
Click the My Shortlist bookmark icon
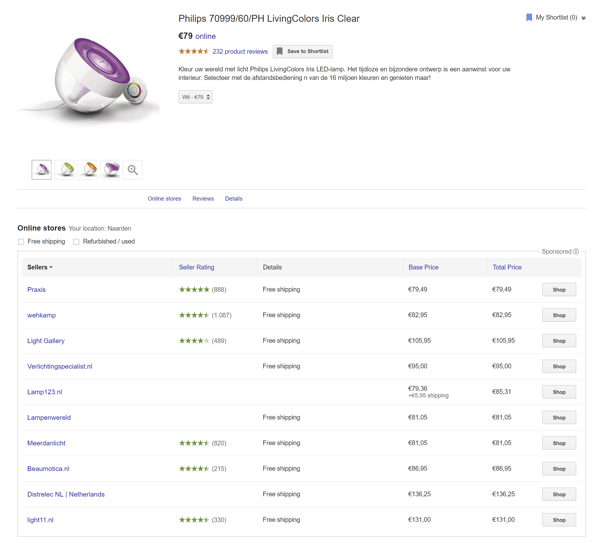point(529,18)
